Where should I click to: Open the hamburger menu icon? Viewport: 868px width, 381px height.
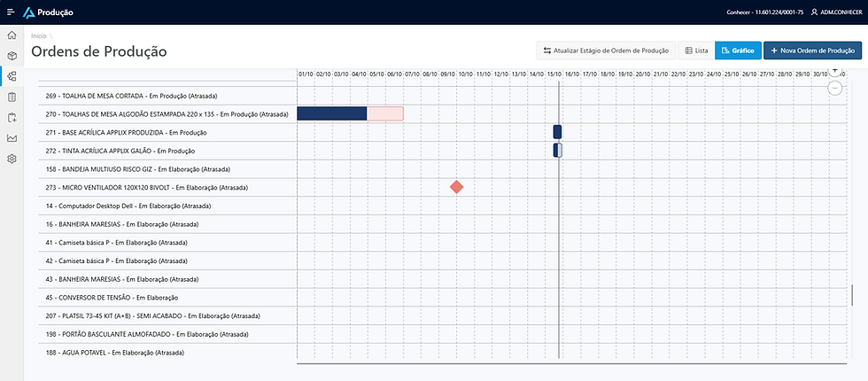[11, 12]
